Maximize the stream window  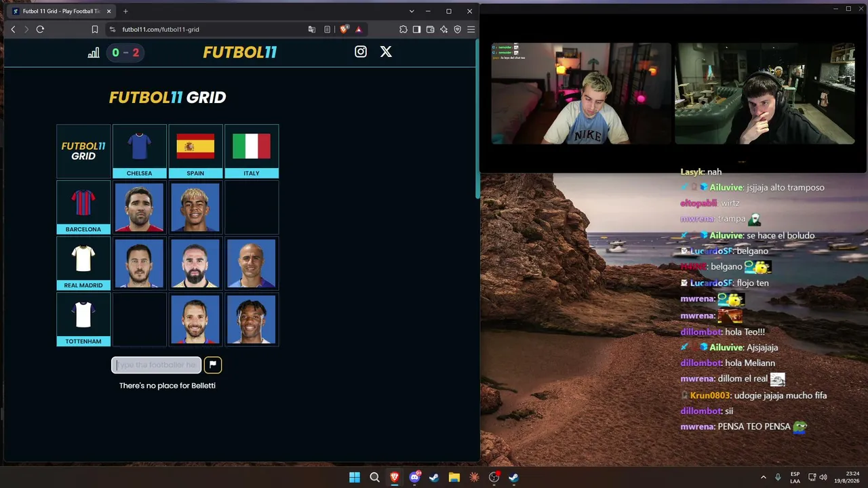[848, 9]
